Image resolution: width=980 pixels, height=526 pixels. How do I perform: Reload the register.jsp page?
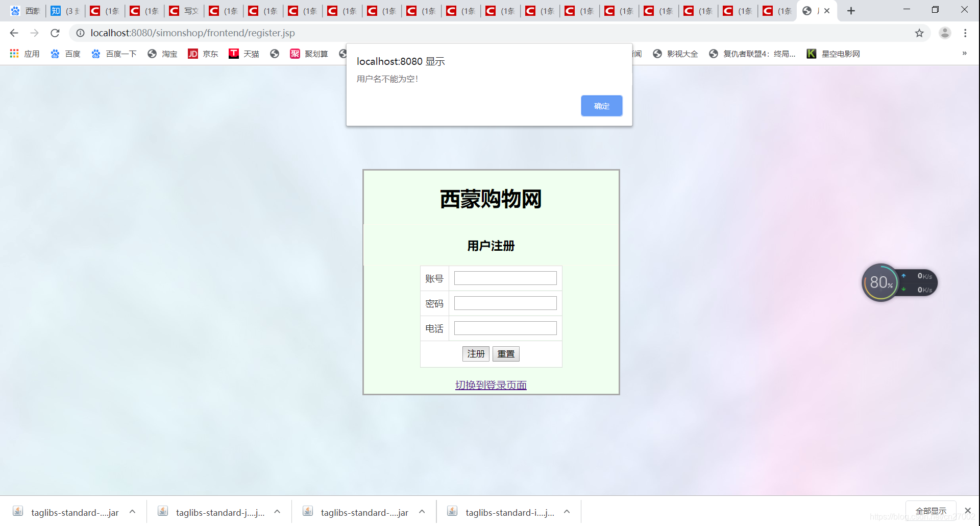click(55, 33)
